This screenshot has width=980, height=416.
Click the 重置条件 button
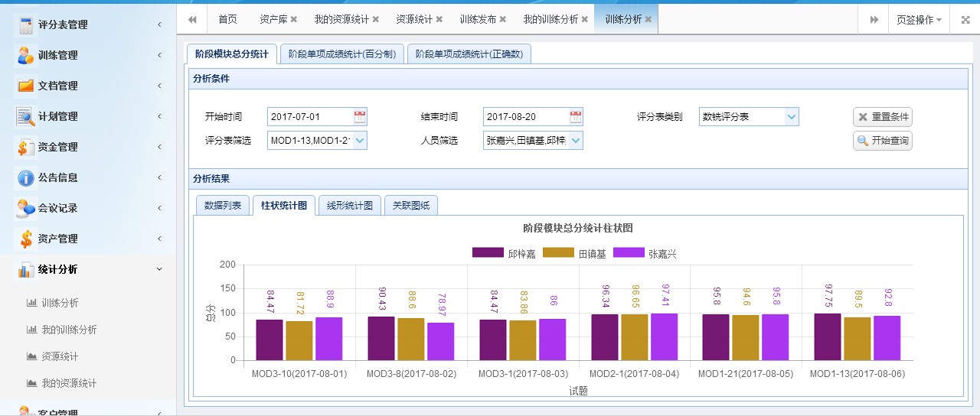[883, 117]
